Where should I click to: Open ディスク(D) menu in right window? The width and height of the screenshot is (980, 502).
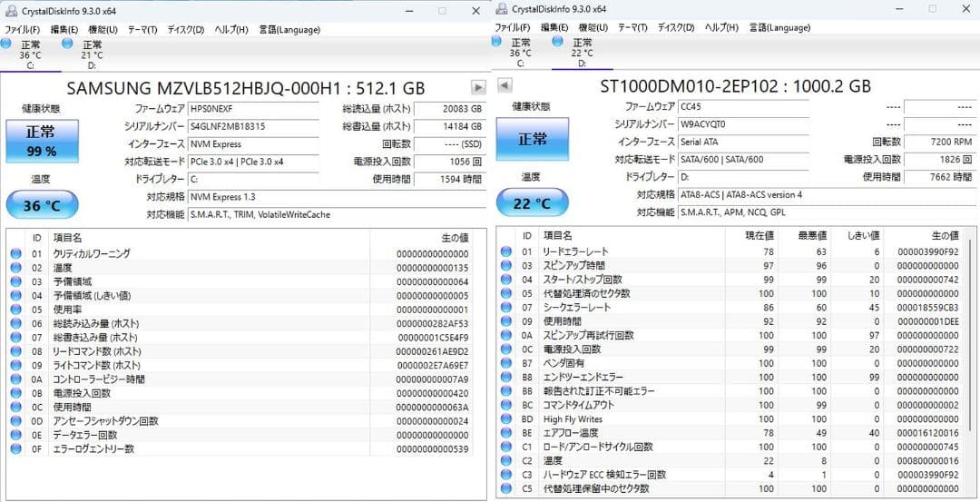coord(676,27)
